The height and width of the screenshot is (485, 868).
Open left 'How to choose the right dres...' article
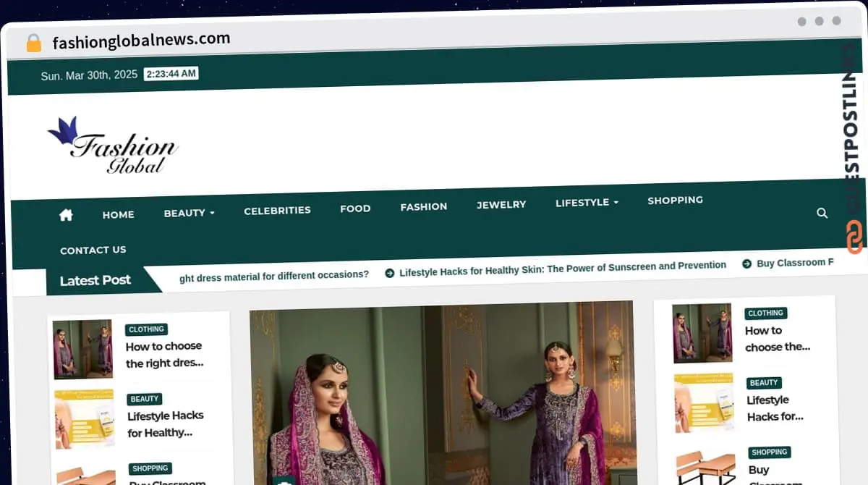(x=164, y=355)
